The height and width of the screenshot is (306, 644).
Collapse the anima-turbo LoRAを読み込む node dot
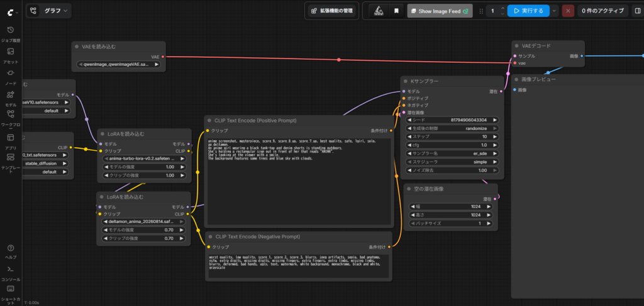(102, 134)
